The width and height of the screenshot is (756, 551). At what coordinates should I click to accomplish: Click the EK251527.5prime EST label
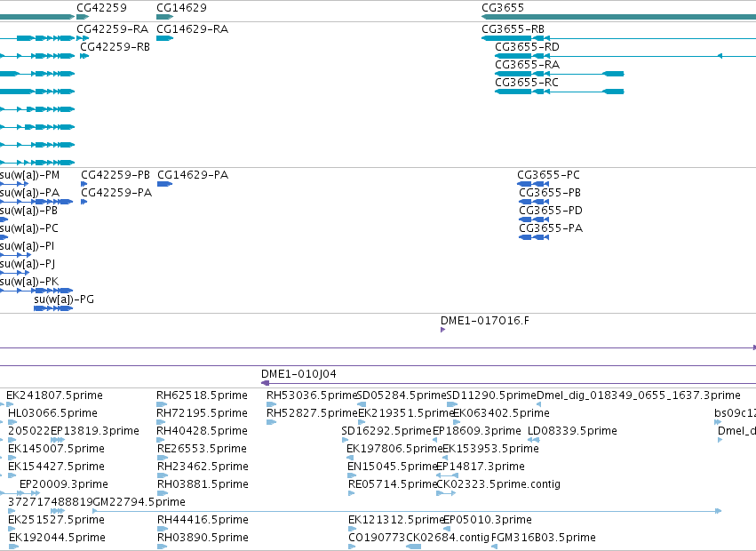click(56, 520)
